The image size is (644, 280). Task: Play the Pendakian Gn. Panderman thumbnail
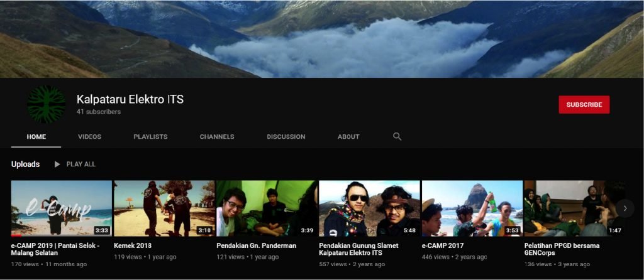[x=267, y=208]
